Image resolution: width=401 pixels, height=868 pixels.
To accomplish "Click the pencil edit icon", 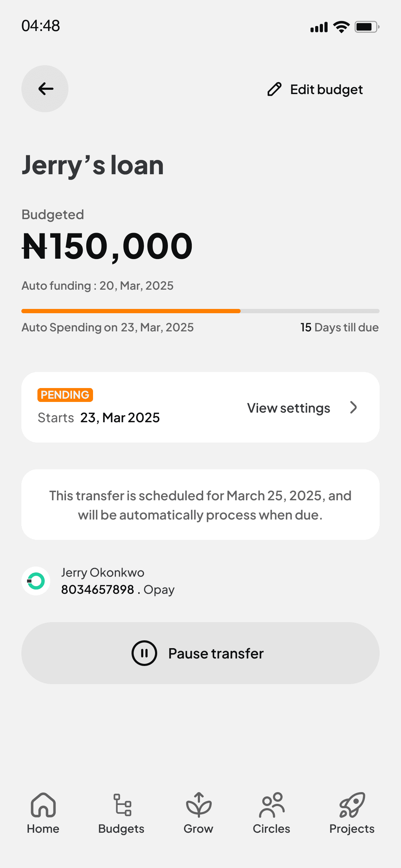I will 274,89.
